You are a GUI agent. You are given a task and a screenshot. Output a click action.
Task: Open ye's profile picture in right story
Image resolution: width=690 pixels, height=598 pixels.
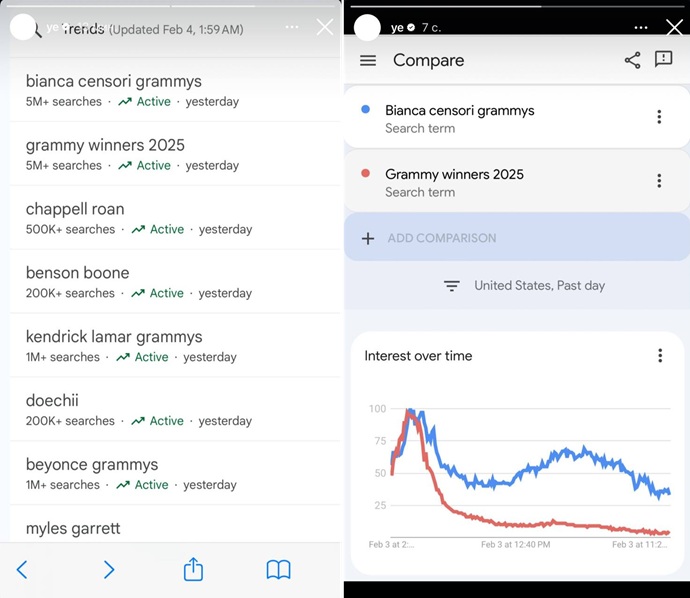pos(367,27)
